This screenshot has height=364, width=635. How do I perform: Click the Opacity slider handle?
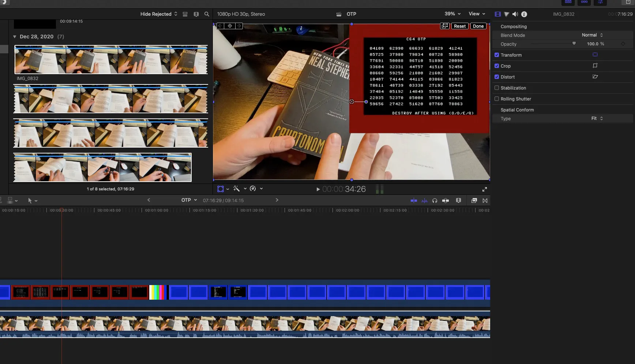(x=574, y=43)
